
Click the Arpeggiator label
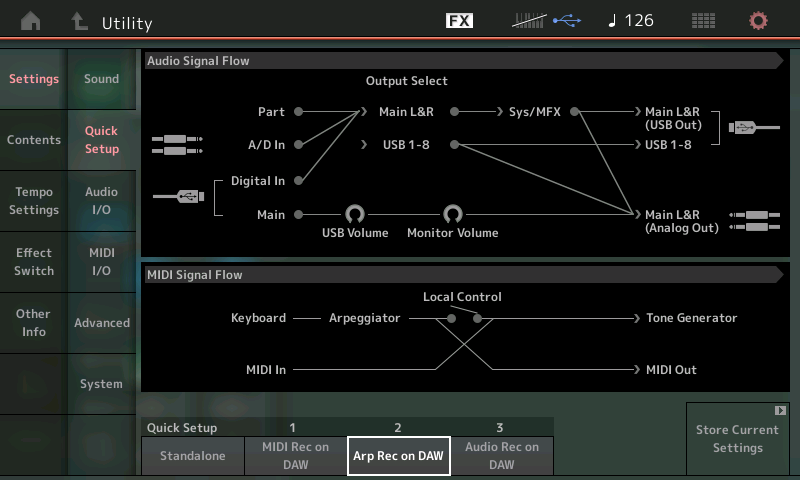tap(364, 318)
